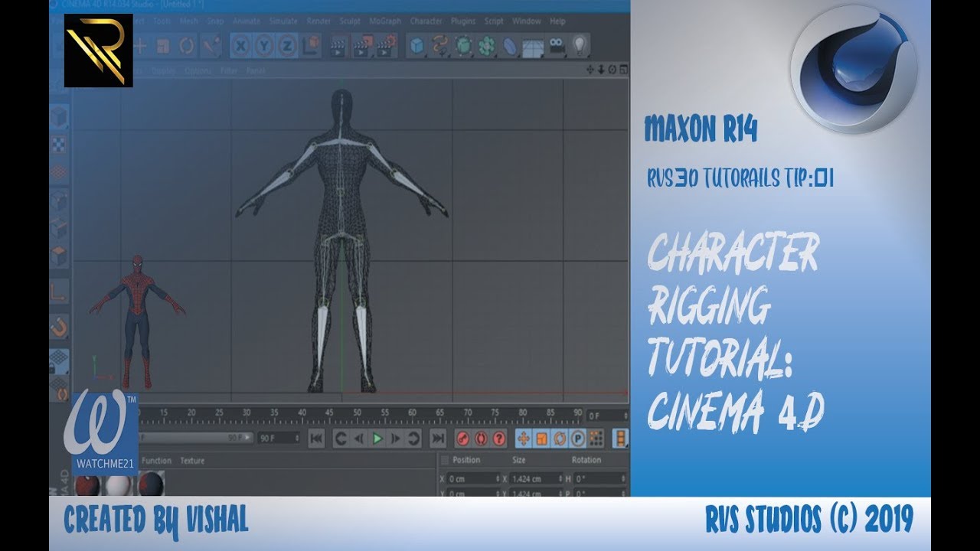Image resolution: width=980 pixels, height=551 pixels.
Task: Click the 90 F end frame field
Action: [x=279, y=439]
